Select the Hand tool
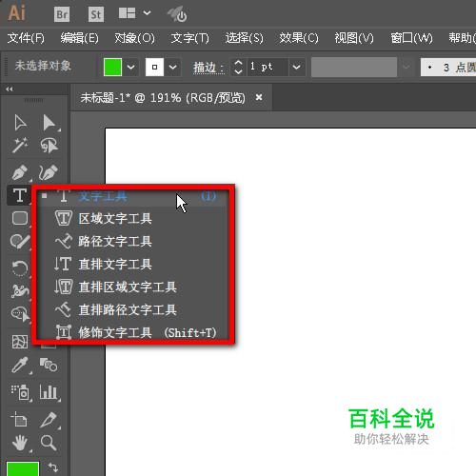The height and width of the screenshot is (476, 476). (x=20, y=443)
